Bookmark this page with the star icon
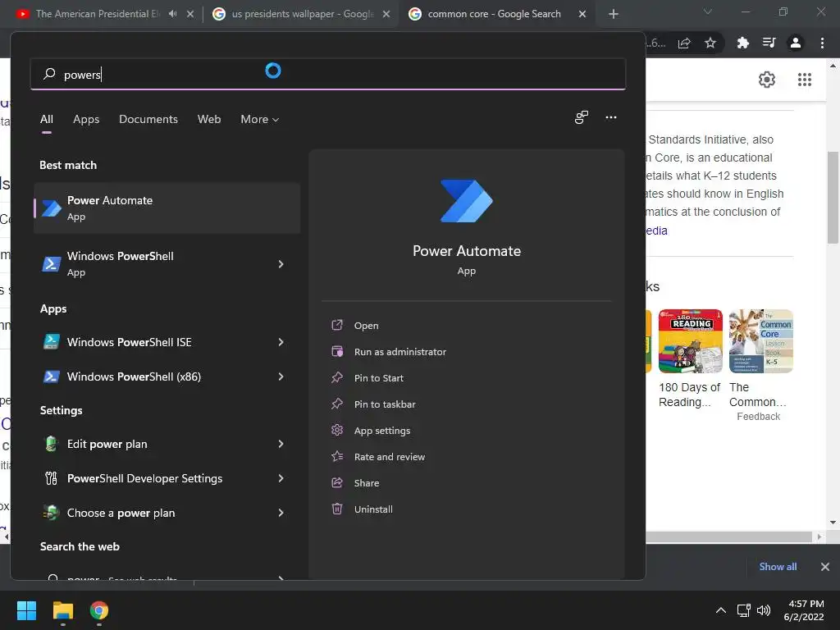840x630 pixels. click(x=710, y=43)
